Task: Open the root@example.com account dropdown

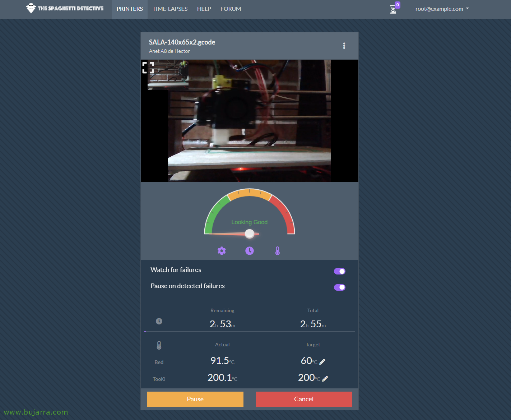Action: pyautogui.click(x=442, y=9)
